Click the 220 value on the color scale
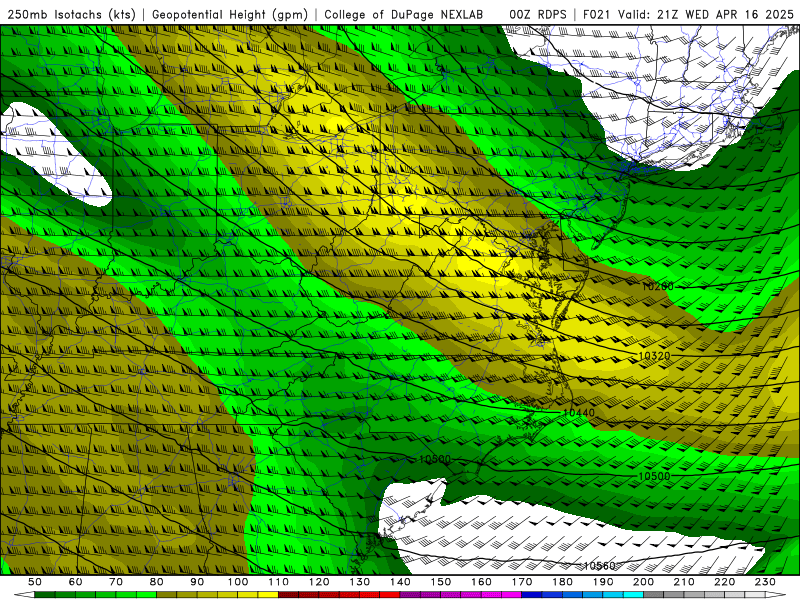This screenshot has height=600, width=800. 724,582
